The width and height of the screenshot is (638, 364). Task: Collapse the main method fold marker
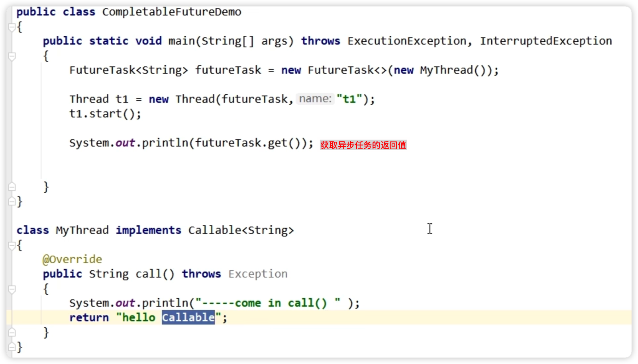12,56
